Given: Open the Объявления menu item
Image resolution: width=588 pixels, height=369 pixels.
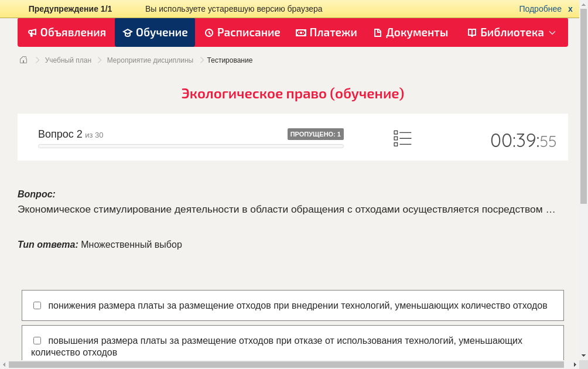Looking at the screenshot, I should 67,33.
